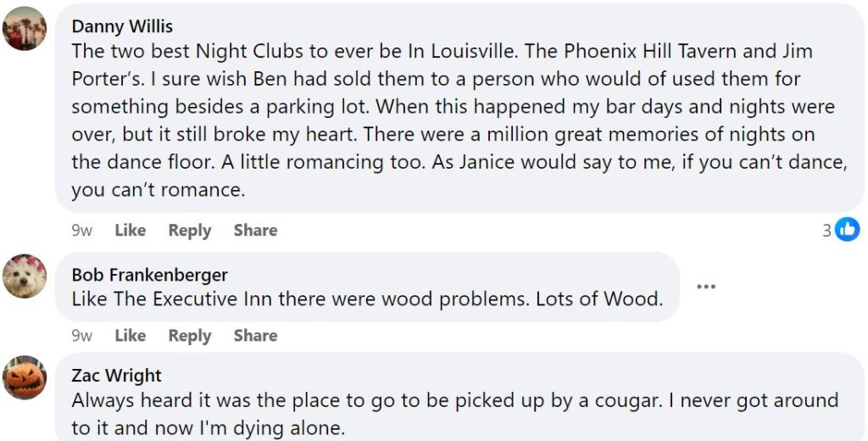The height and width of the screenshot is (441, 868).
Task: Reply to Danny Willis's comment
Action: point(189,230)
